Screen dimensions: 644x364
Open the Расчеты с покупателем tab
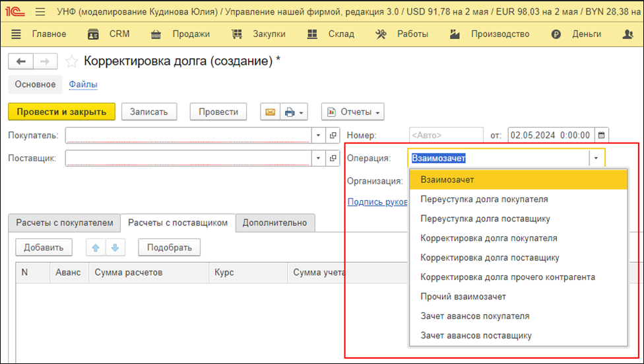click(65, 223)
